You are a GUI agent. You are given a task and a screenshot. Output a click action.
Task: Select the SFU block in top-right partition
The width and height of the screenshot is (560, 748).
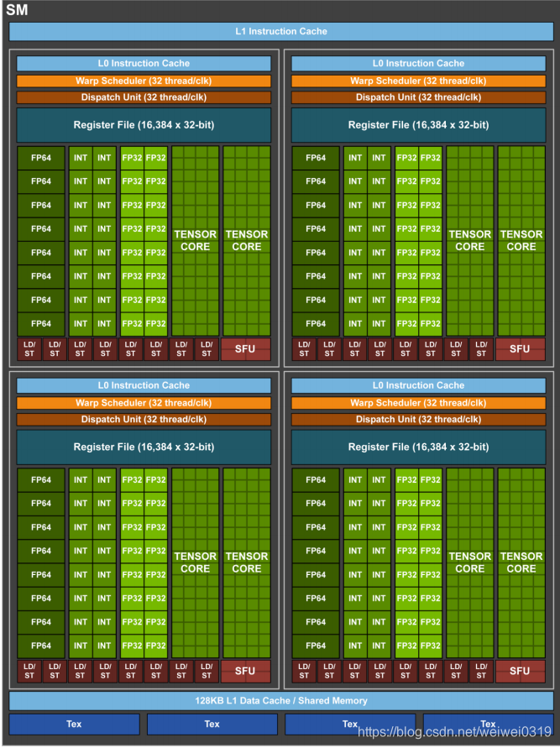(520, 349)
